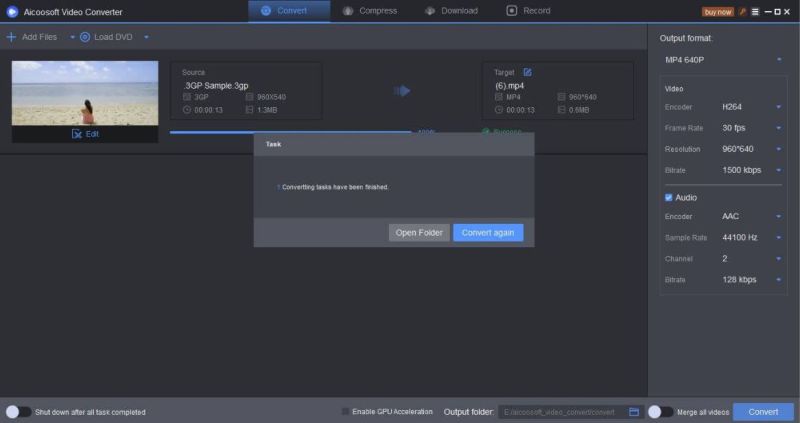Expand the MP4 640P output format dropdown
The image size is (800, 423).
pos(778,60)
